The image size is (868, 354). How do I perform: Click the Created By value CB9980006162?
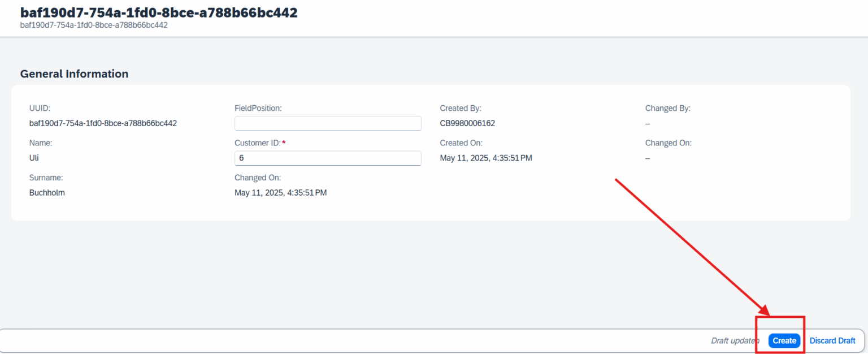(x=467, y=123)
